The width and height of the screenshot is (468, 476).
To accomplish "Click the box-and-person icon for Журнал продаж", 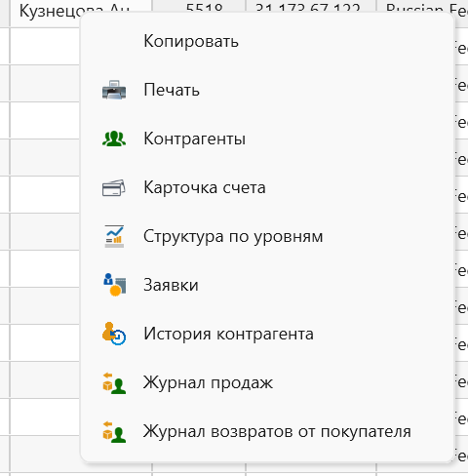I will (x=114, y=383).
